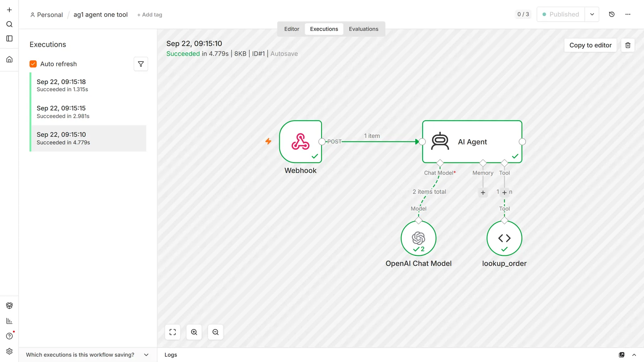Select the lookup_order code tool node
The width and height of the screenshot is (644, 362).
504,238
